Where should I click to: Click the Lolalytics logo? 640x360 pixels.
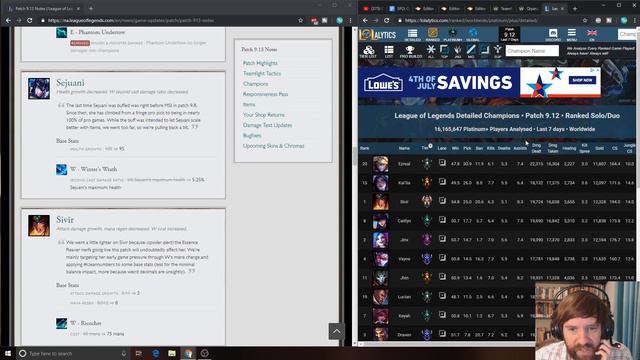[x=378, y=35]
